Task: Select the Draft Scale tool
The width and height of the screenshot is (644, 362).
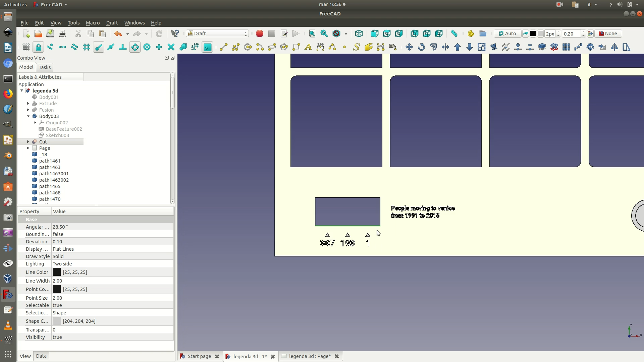Action: [x=482, y=47]
